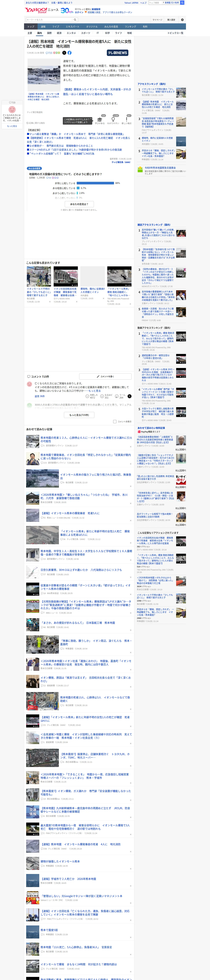Select the 国際 category
Screen dimensions: 210x980
click(49, 33)
